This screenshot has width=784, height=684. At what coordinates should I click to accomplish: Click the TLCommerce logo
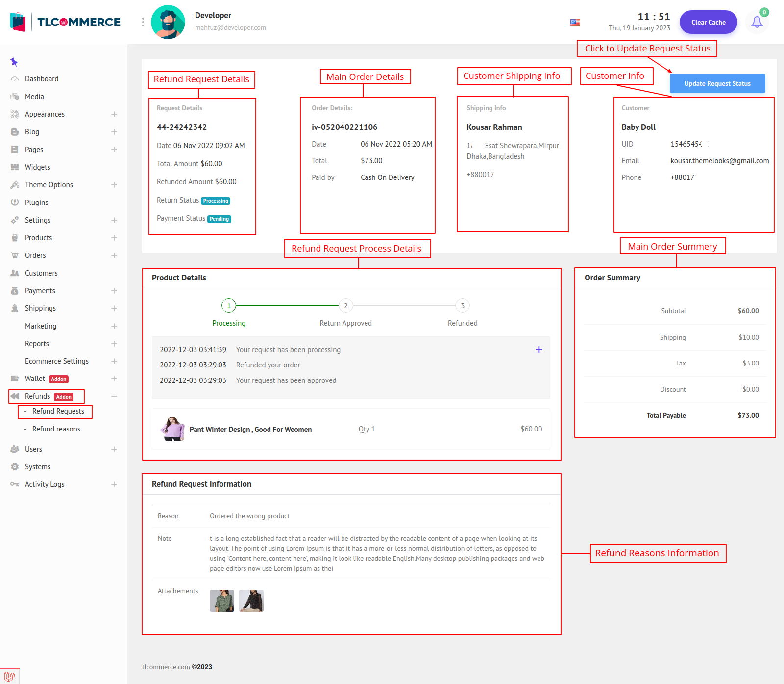(x=65, y=22)
